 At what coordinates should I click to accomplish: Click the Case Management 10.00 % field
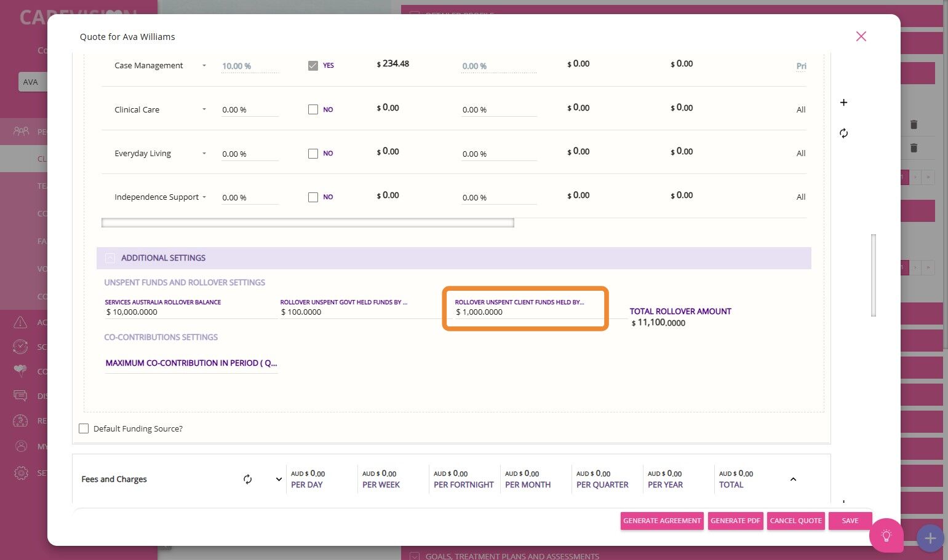point(250,66)
